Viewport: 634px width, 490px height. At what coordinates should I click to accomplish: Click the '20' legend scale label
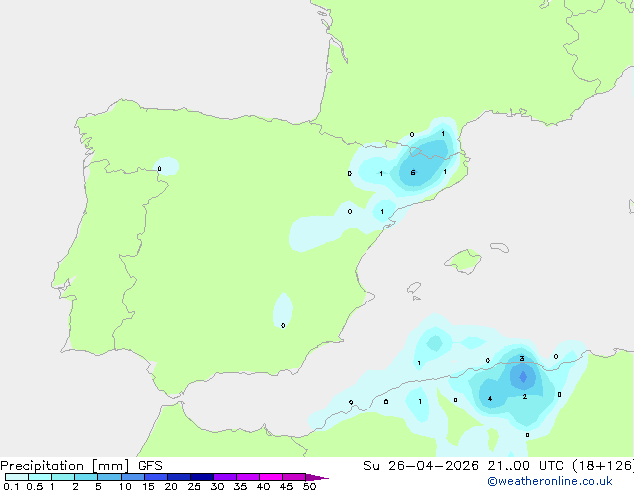[x=171, y=486]
